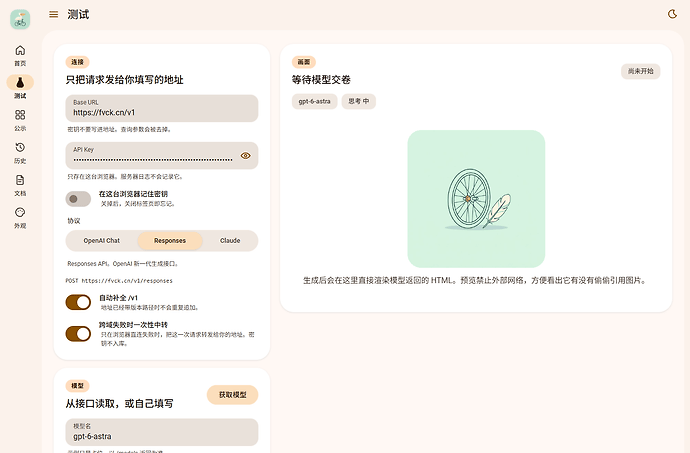Click the bicycle app logo

click(20, 19)
